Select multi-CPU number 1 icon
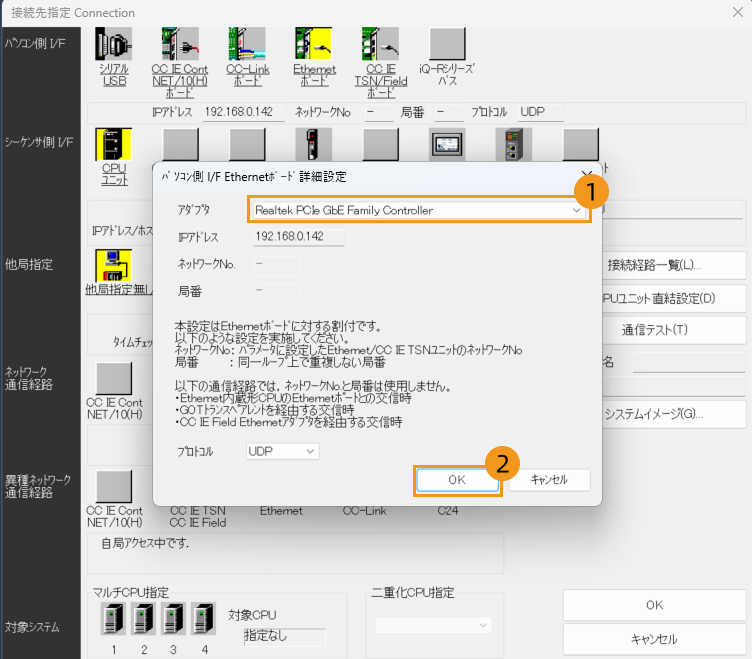 pyautogui.click(x=113, y=619)
